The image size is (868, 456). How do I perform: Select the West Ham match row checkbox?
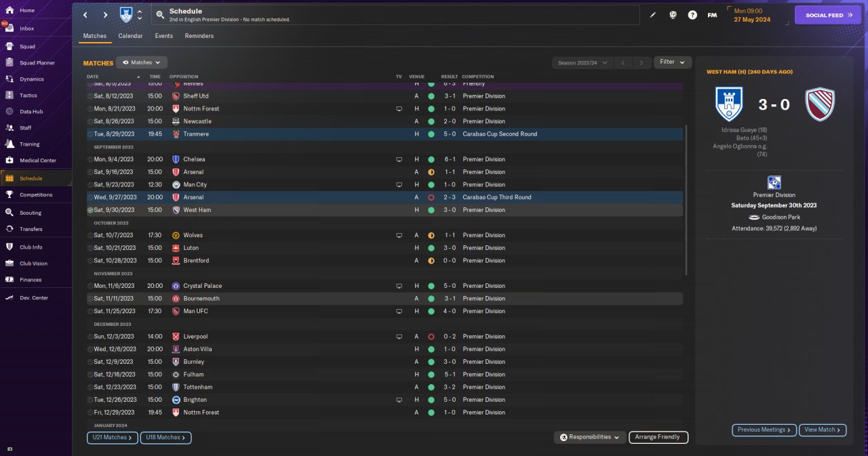pos(90,210)
